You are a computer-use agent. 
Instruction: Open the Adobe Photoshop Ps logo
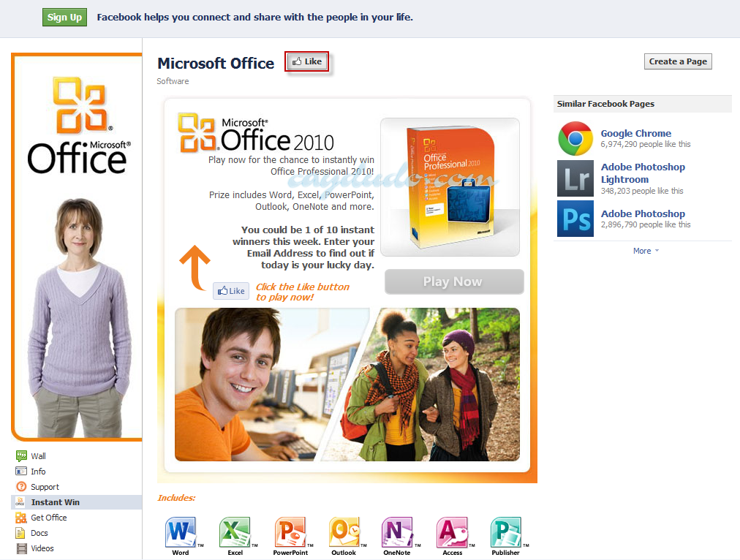click(x=575, y=219)
